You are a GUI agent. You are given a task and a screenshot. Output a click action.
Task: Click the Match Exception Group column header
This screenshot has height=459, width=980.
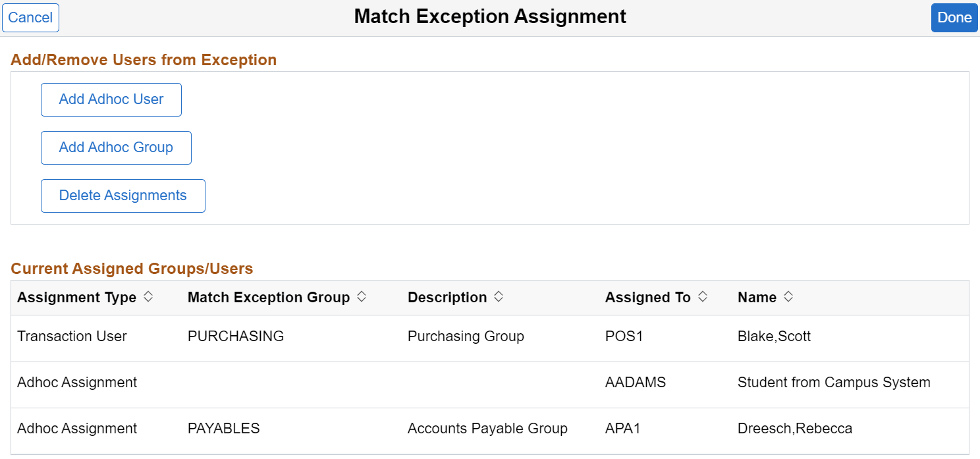pos(268,297)
